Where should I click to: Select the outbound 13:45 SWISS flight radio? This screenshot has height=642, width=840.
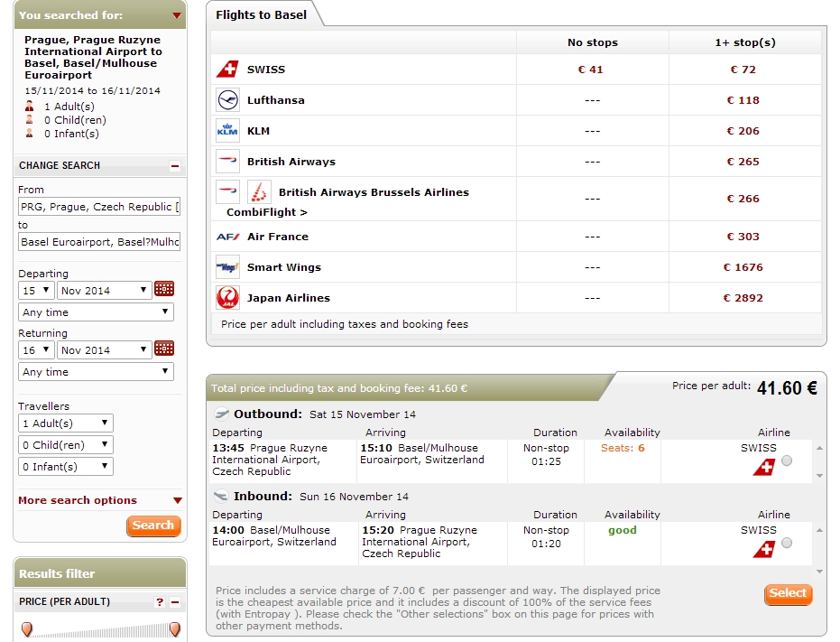787,461
